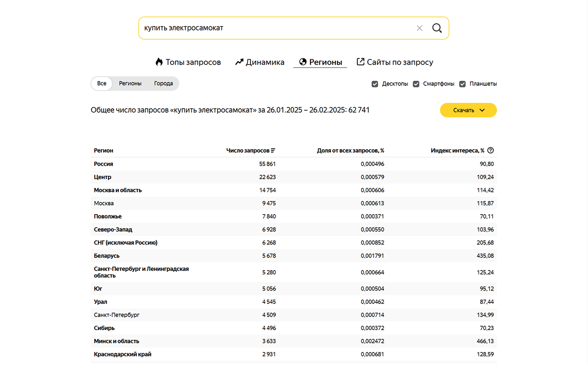The height and width of the screenshot is (366, 588).
Task: Open the help tooltip near Индекс интереса
Action: tap(491, 150)
